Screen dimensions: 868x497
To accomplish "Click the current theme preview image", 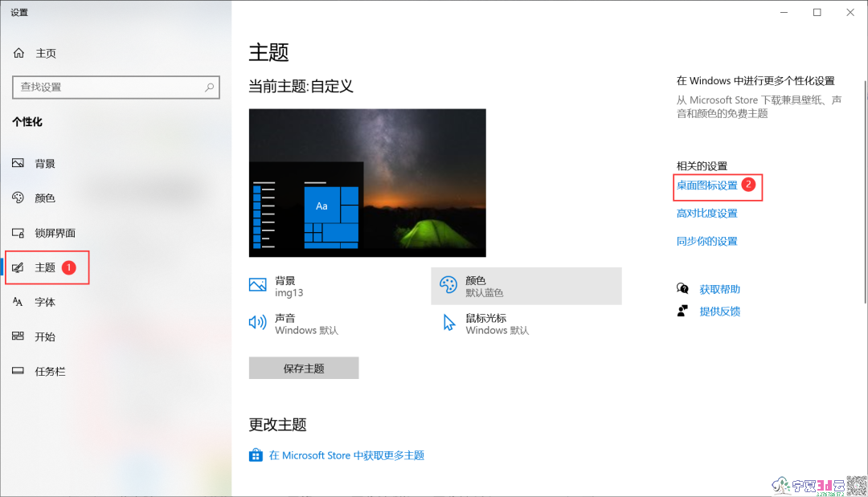I will pos(367,183).
